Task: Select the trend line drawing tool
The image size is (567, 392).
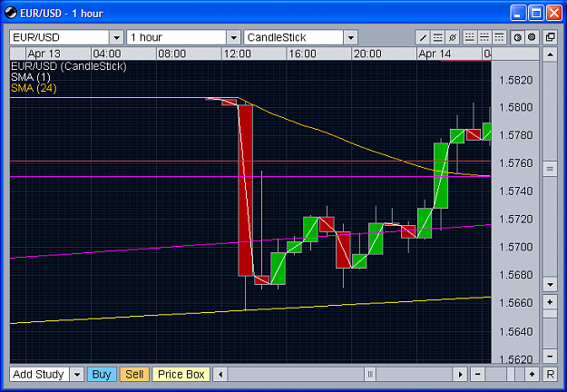Action: [x=423, y=37]
